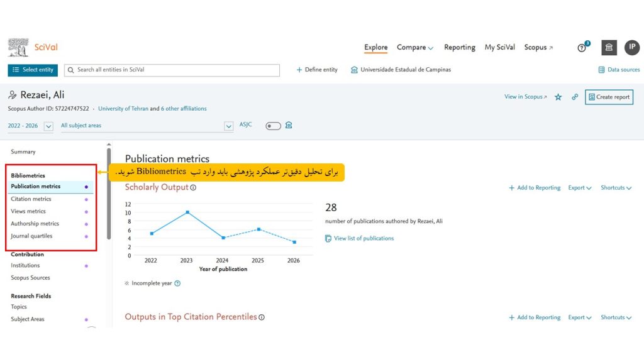Open the Compare menu dropdown
The image size is (644, 362).
tap(415, 48)
